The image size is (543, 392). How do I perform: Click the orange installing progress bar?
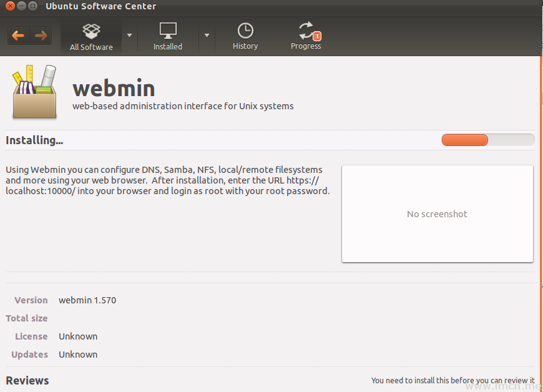pos(488,140)
